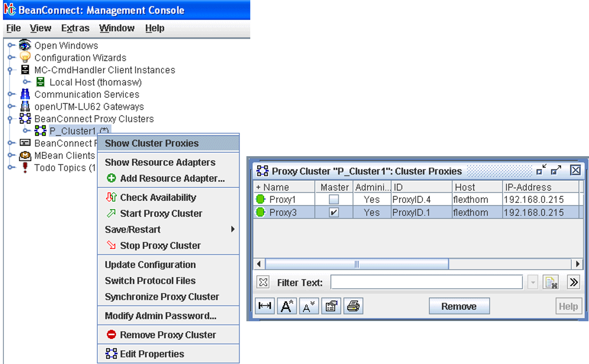Image resolution: width=589 pixels, height=364 pixels.
Task: Click the MC-CmdHandler Client Instances server icon
Action: [25, 69]
